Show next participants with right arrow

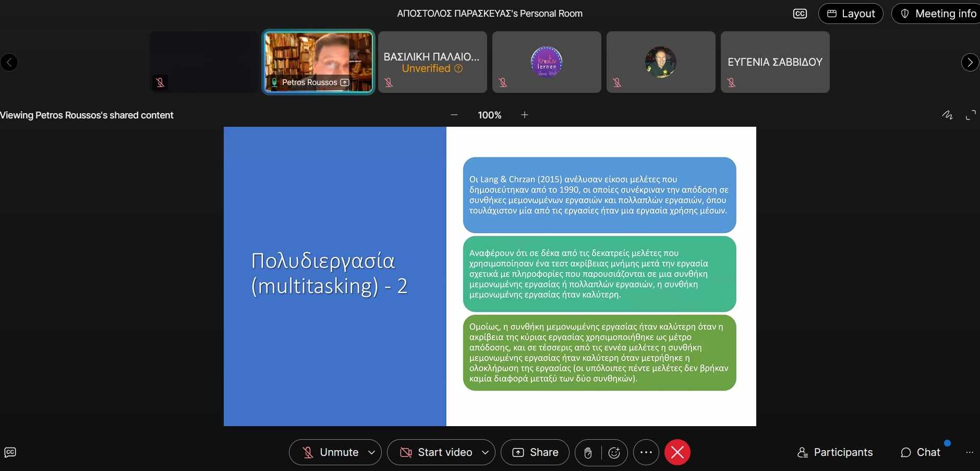click(970, 63)
